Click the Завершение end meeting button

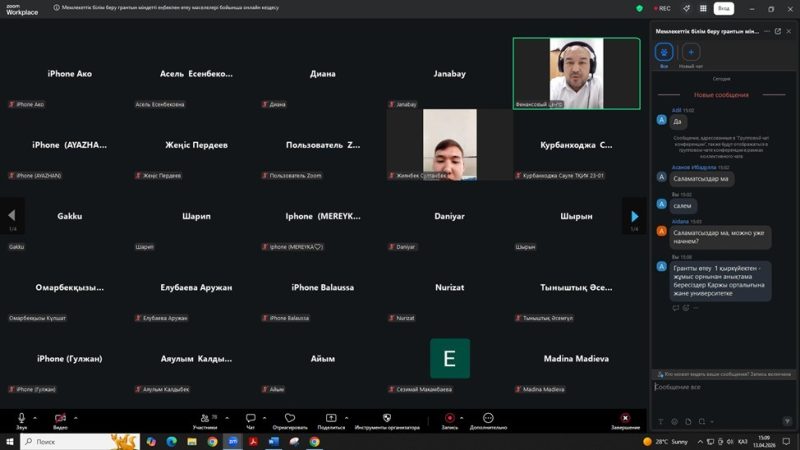(625, 418)
